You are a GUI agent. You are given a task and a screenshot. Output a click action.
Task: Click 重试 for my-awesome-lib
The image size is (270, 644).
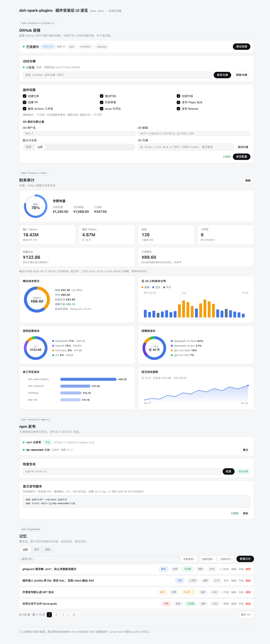coord(246,450)
